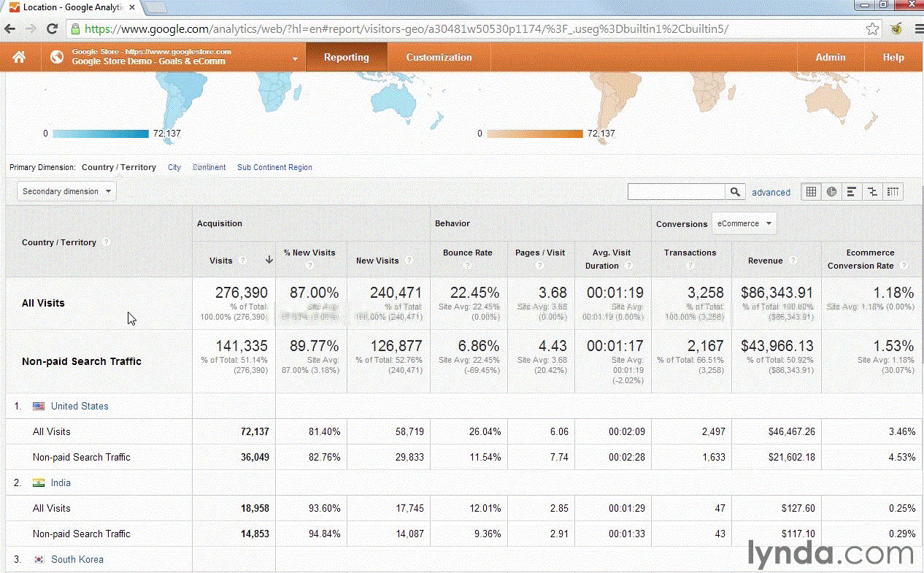Viewport: 924px width, 573px height.
Task: Click the help icon under Bounce Rate
Action: click(467, 266)
